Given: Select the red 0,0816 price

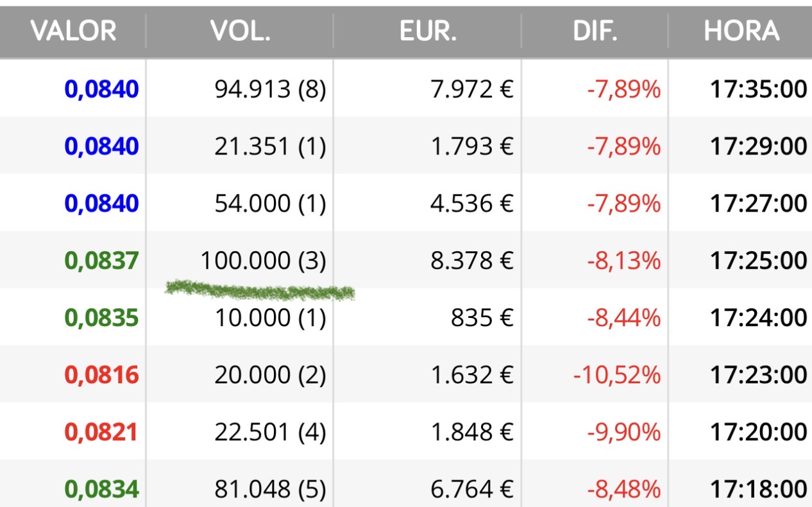Looking at the screenshot, I should click(x=101, y=375).
